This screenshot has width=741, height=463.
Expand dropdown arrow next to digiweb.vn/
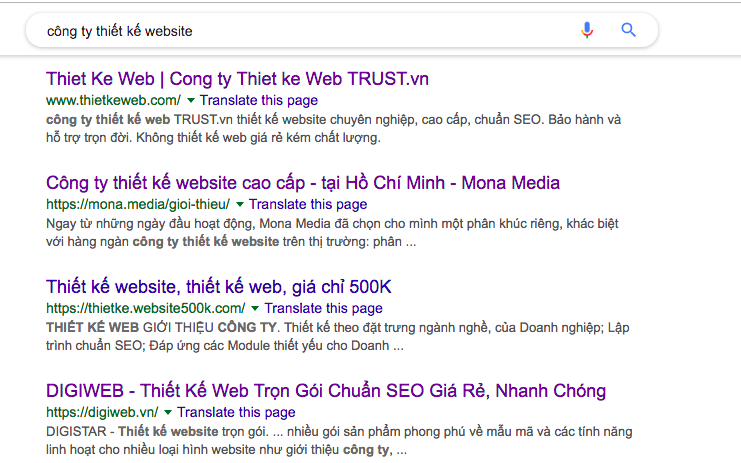168,412
